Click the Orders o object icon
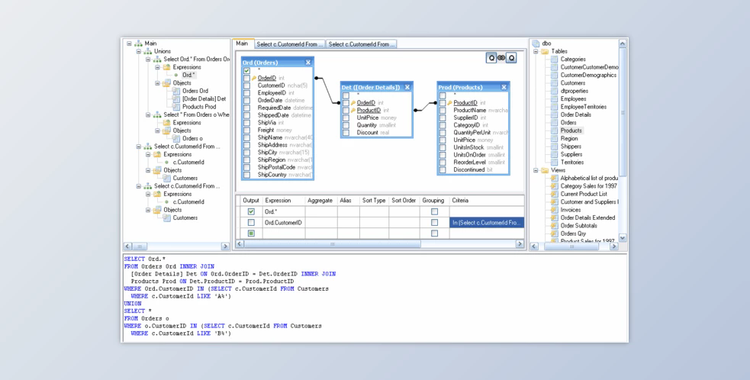 coord(176,138)
